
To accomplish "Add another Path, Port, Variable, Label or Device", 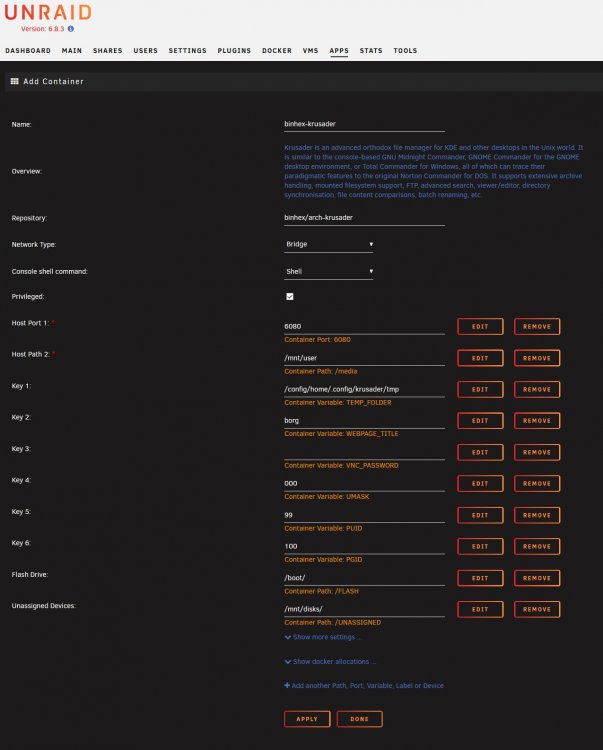I will 364,685.
